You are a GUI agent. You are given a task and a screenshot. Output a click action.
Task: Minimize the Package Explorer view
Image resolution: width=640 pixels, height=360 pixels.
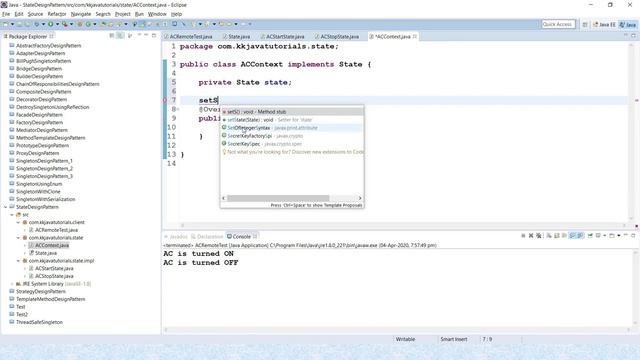click(146, 36)
